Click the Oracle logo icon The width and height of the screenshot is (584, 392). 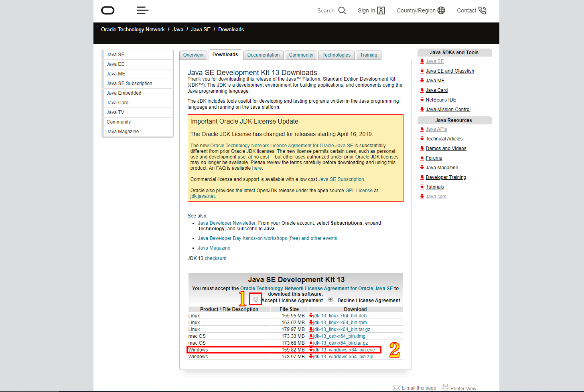coord(107,10)
